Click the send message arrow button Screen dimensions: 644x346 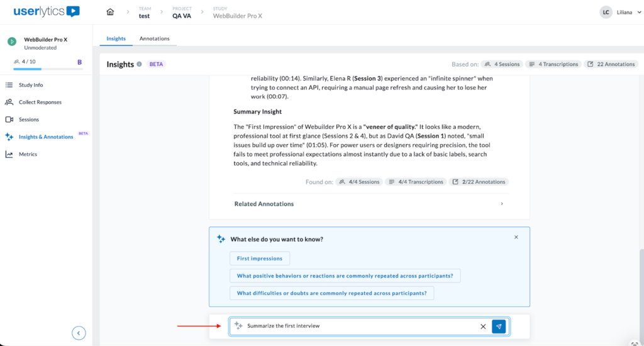click(499, 326)
